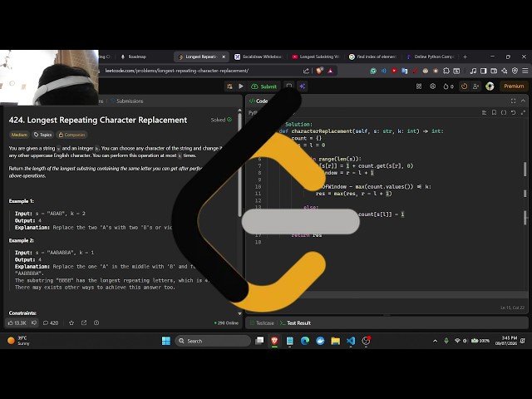Image resolution: width=532 pixels, height=399 pixels.
Task: Click the description panel vertical scrollbar
Action: tap(239, 163)
